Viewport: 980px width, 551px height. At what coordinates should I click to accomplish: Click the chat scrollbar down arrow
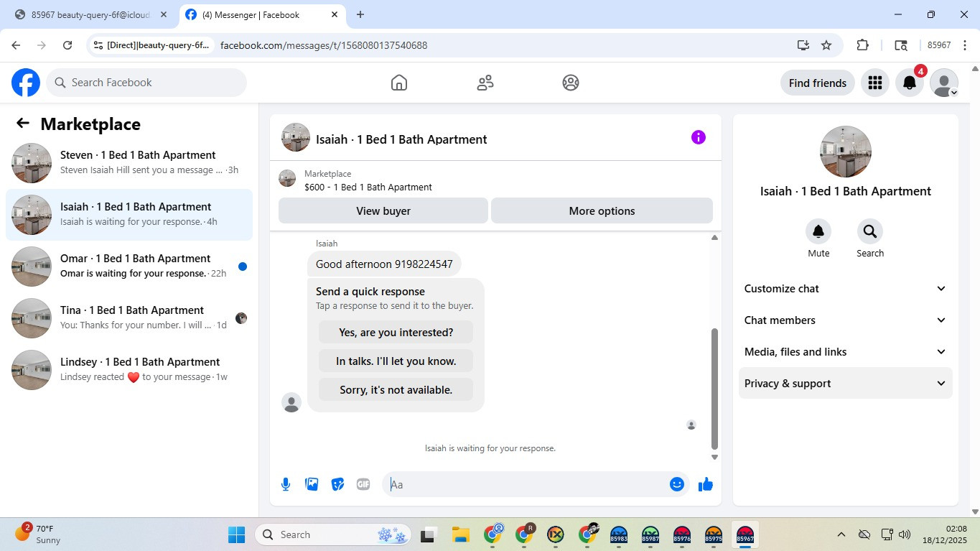coord(714,457)
